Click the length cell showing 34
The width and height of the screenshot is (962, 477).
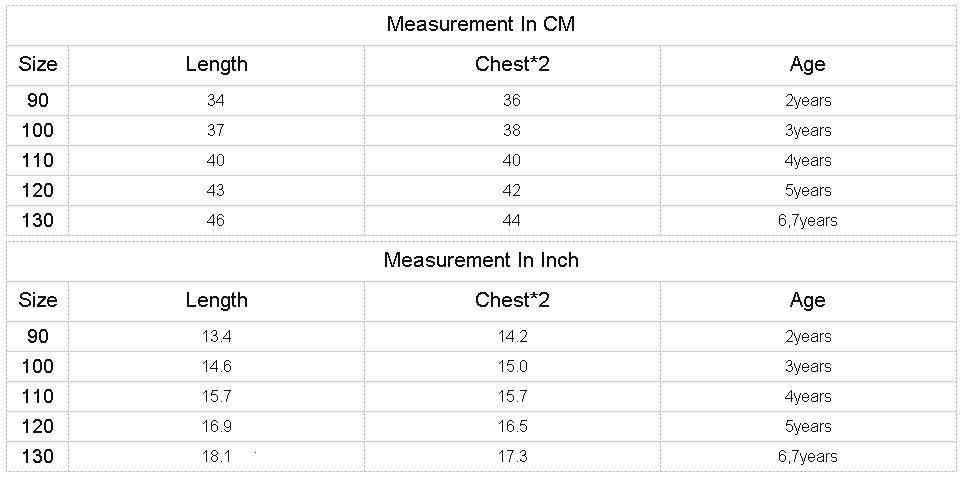pyautogui.click(x=216, y=100)
